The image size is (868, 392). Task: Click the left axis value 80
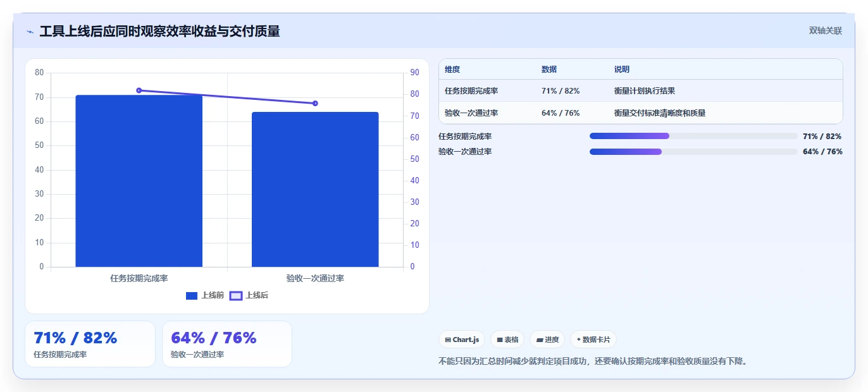point(39,73)
